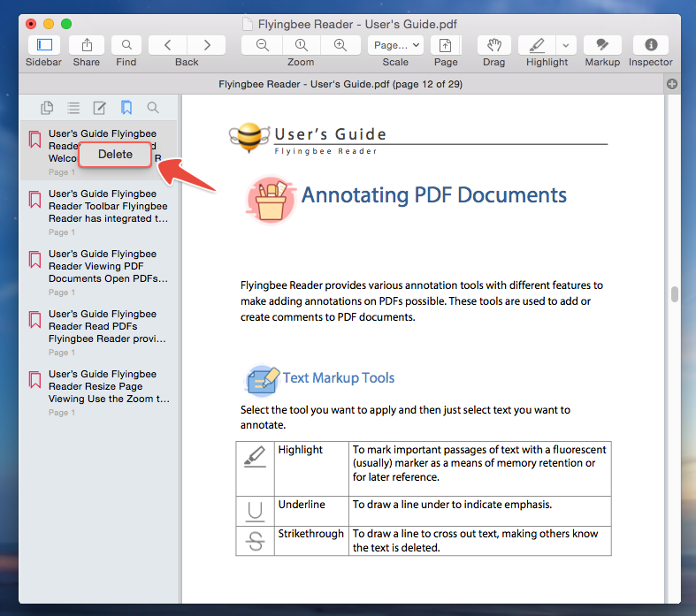
Task: Expand the Highlight options arrow
Action: [565, 45]
